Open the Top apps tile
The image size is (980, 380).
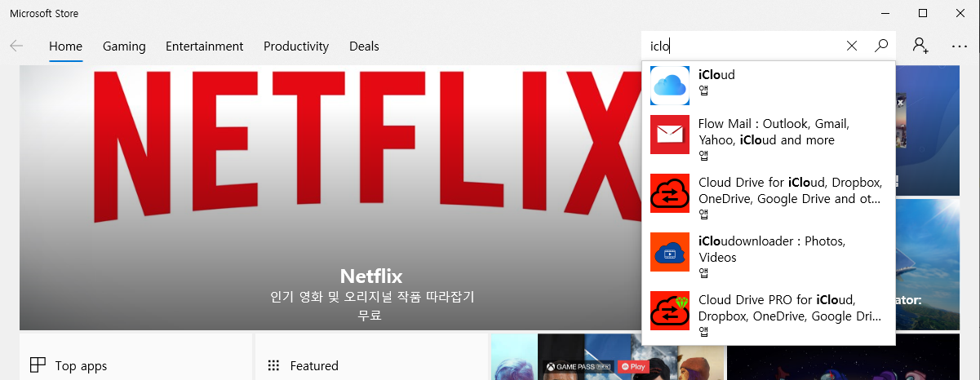tap(135, 357)
